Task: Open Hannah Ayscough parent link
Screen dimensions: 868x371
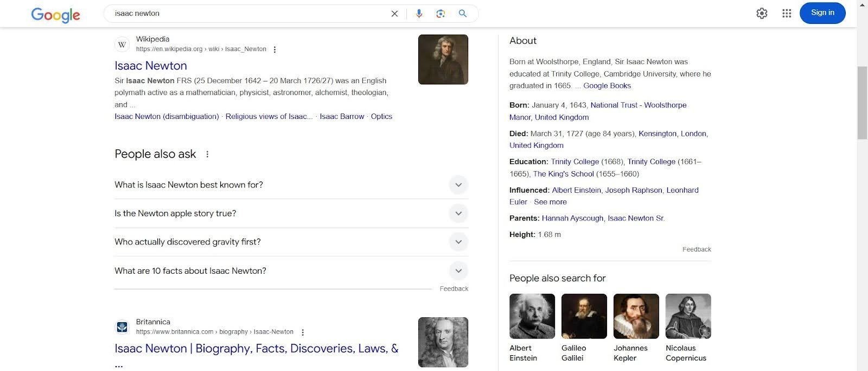Action: pos(572,218)
